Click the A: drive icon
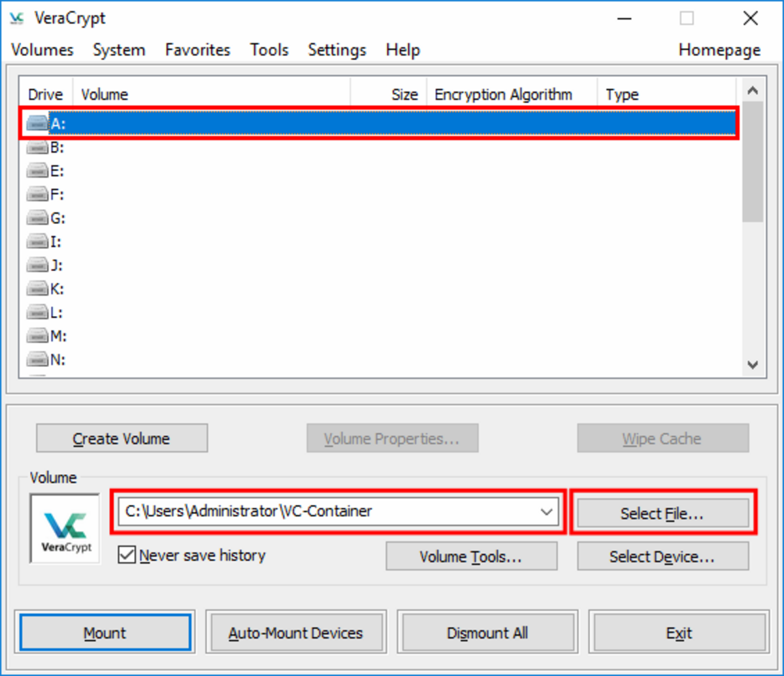The width and height of the screenshot is (784, 676). tap(38, 123)
